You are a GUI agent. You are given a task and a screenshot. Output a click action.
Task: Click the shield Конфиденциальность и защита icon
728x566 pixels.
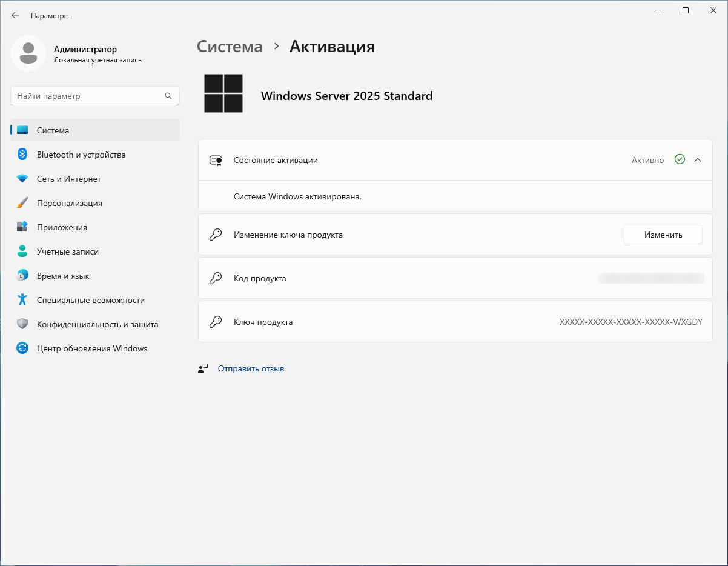[22, 324]
